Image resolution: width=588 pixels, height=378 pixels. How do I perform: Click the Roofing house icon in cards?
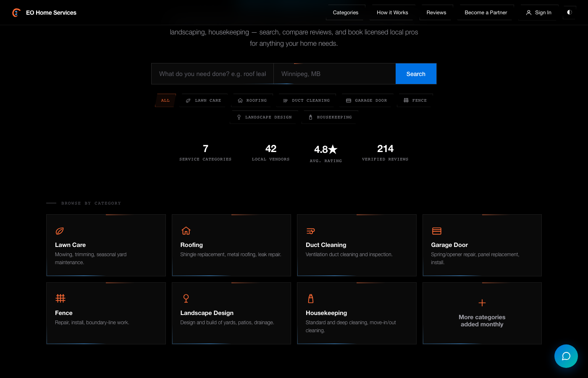186,231
